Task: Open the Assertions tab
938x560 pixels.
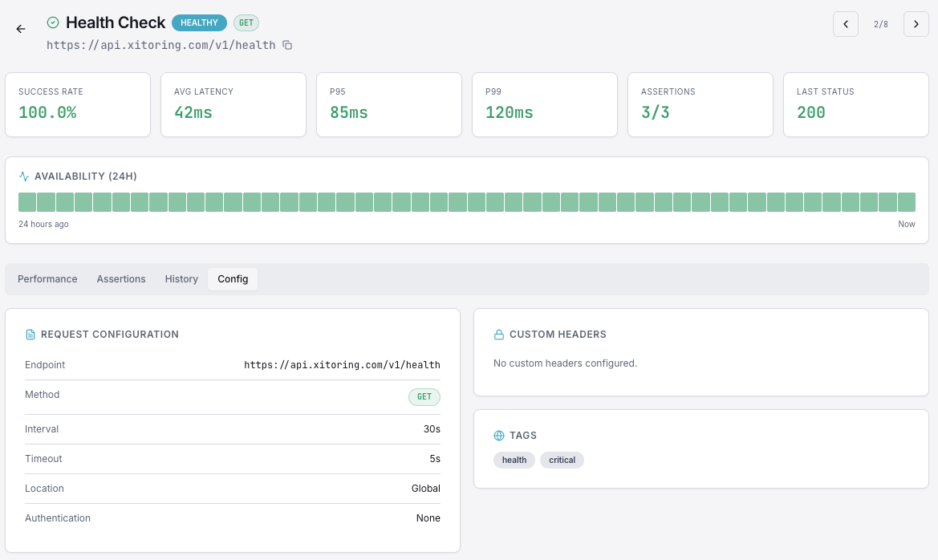Action: [121, 278]
